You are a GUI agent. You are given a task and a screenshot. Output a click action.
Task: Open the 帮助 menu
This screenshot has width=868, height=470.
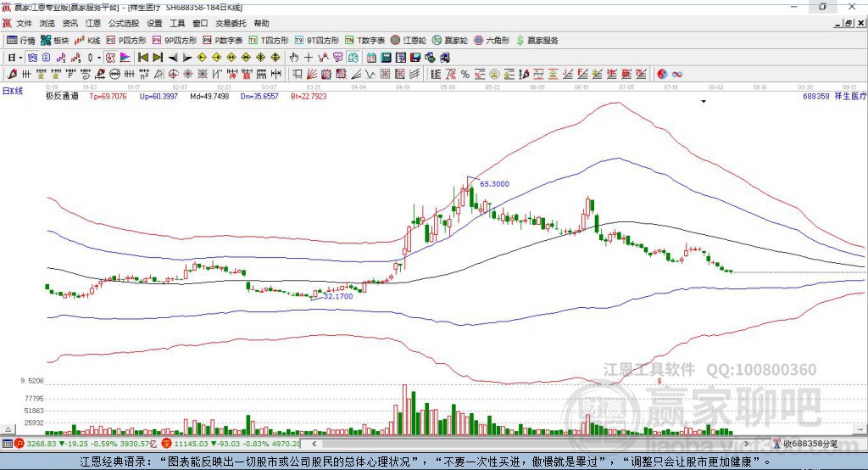point(261,23)
